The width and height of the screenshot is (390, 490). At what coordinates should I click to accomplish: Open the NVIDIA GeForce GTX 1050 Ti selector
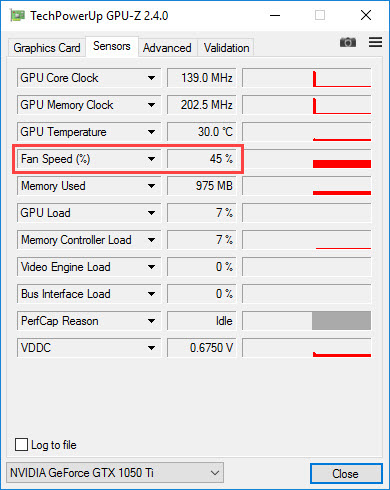point(115,473)
